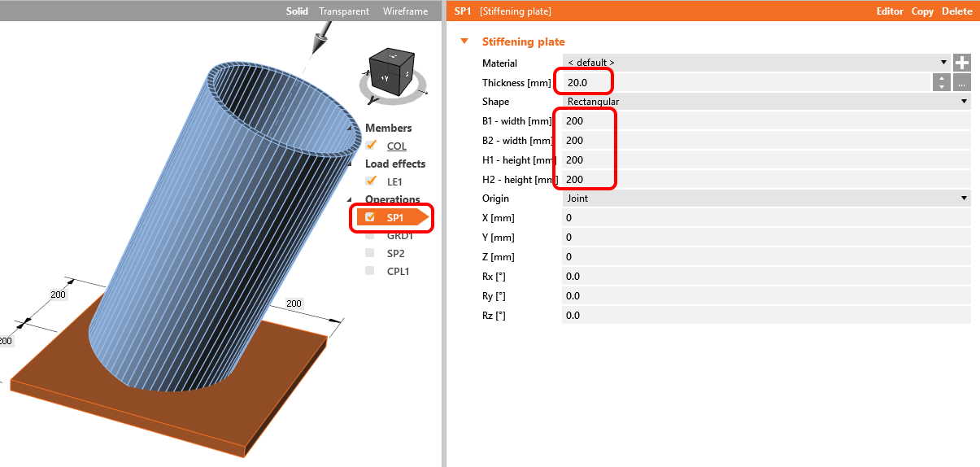The width and height of the screenshot is (980, 467).
Task: Open the Origin dropdown set to Joint
Action: pyautogui.click(x=766, y=198)
